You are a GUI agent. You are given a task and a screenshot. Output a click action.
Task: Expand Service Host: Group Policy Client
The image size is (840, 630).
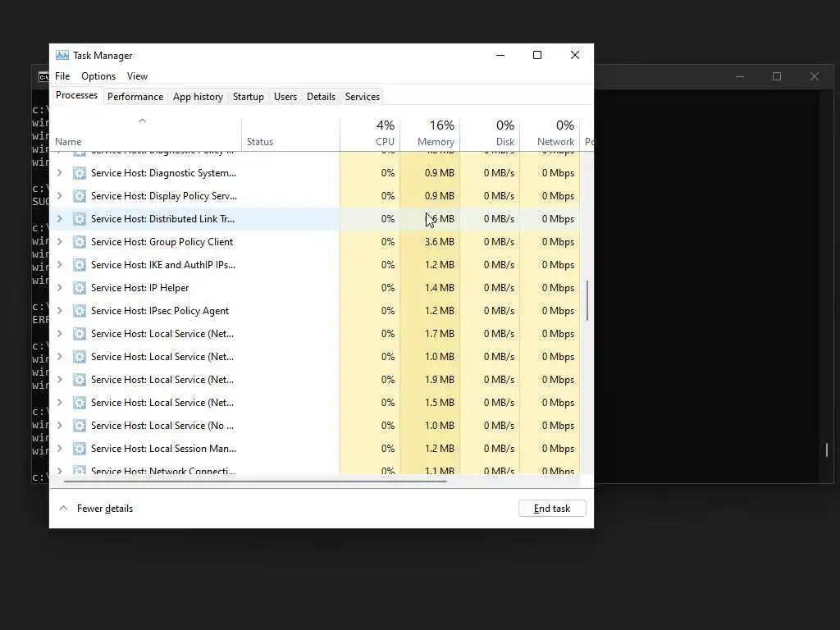click(x=59, y=242)
